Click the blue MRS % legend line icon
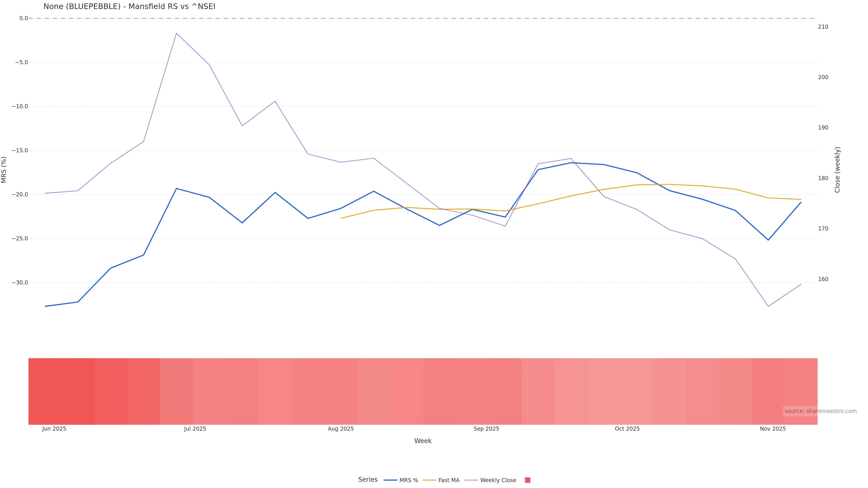Image resolution: width=868 pixels, height=488 pixels. pyautogui.click(x=390, y=480)
